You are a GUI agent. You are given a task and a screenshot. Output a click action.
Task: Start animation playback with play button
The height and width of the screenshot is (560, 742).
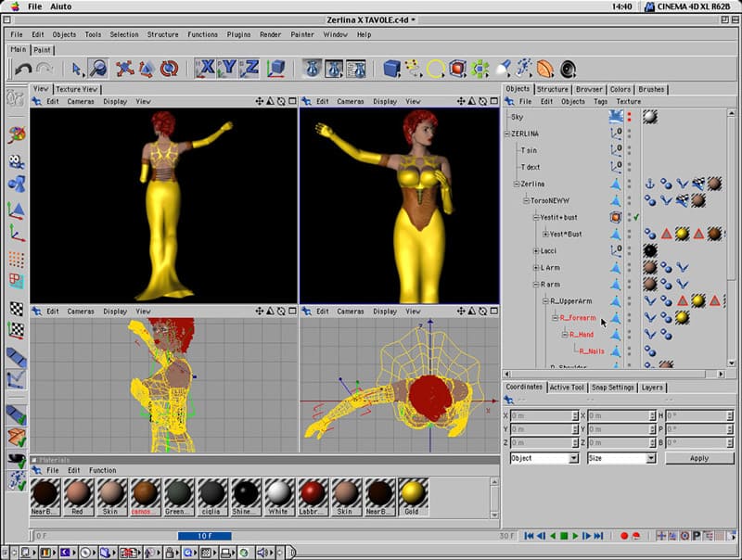click(x=575, y=536)
